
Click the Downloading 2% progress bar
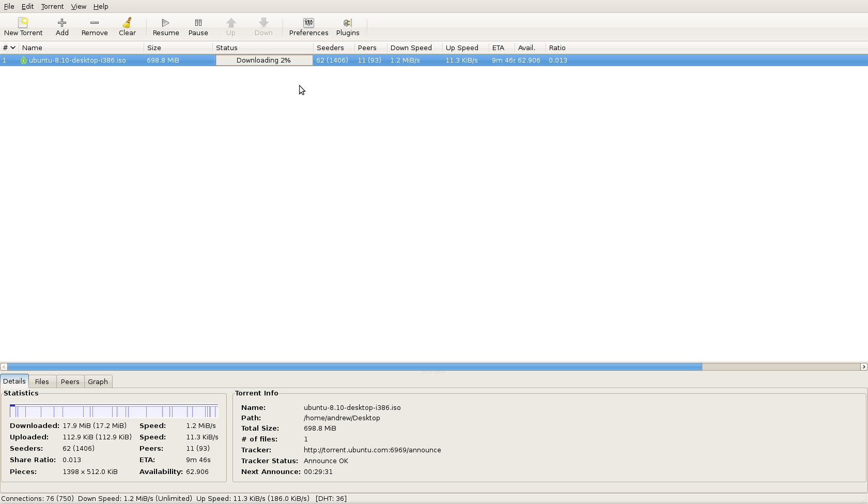(x=263, y=60)
